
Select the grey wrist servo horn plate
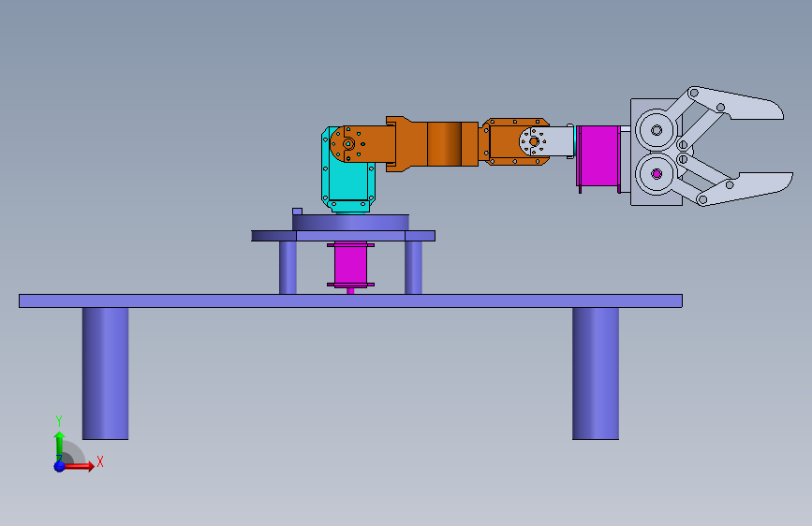click(x=546, y=141)
